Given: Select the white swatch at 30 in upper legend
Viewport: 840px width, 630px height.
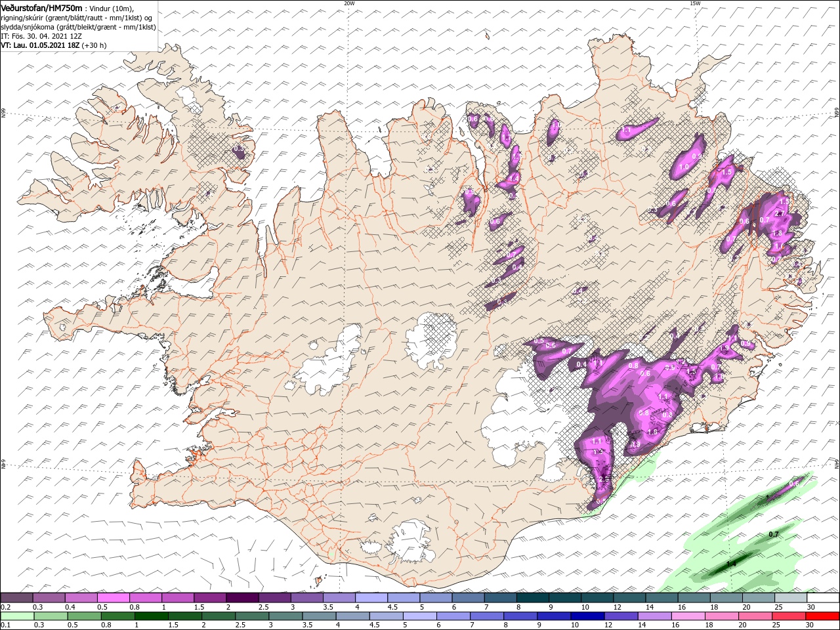Looking at the screenshot, I should (x=823, y=598).
